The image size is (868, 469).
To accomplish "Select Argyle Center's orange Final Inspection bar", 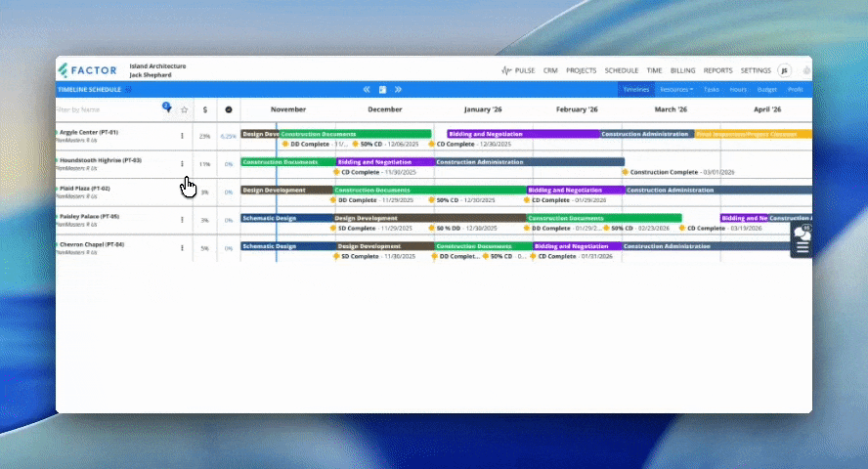I will point(754,134).
